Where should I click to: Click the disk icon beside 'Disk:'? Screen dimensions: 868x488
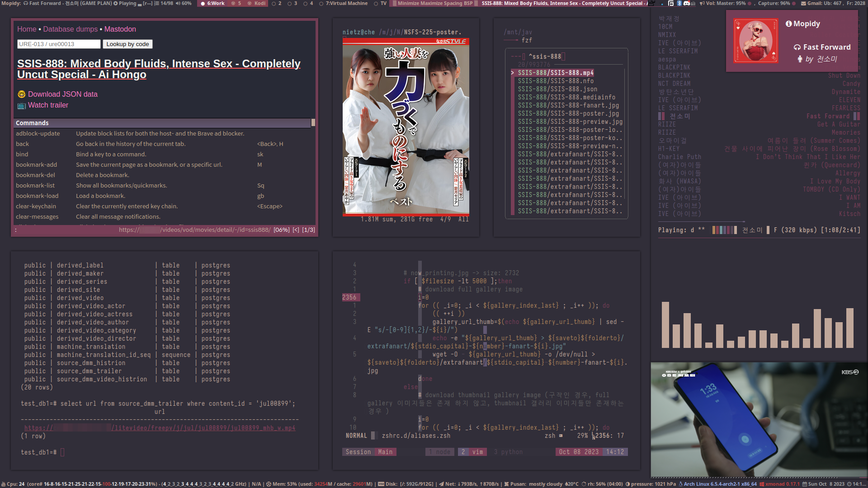pos(381,484)
